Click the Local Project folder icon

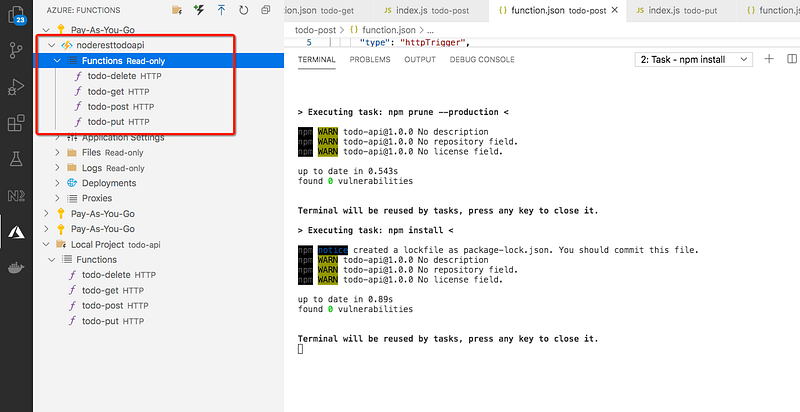61,244
